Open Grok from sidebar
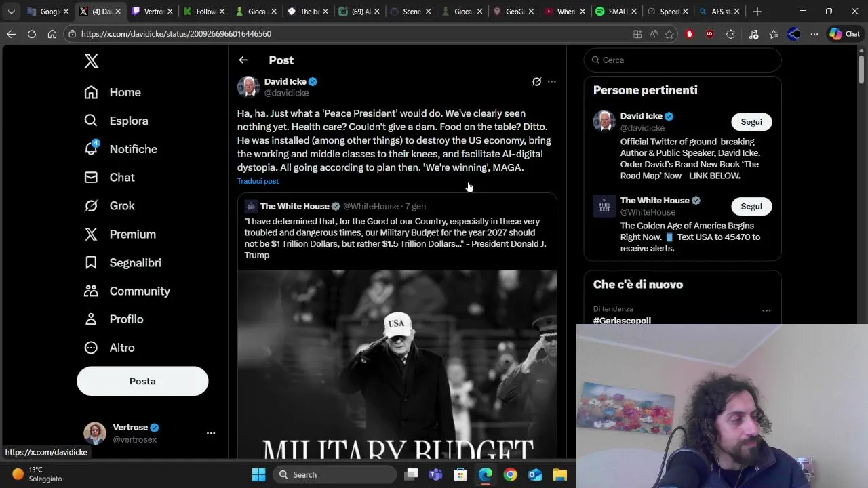868x488 pixels. [x=109, y=205]
